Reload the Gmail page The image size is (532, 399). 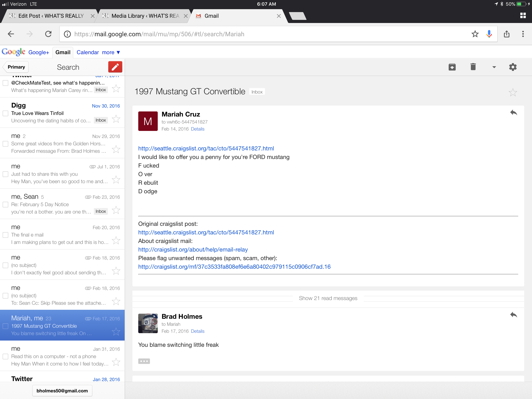tap(48, 34)
